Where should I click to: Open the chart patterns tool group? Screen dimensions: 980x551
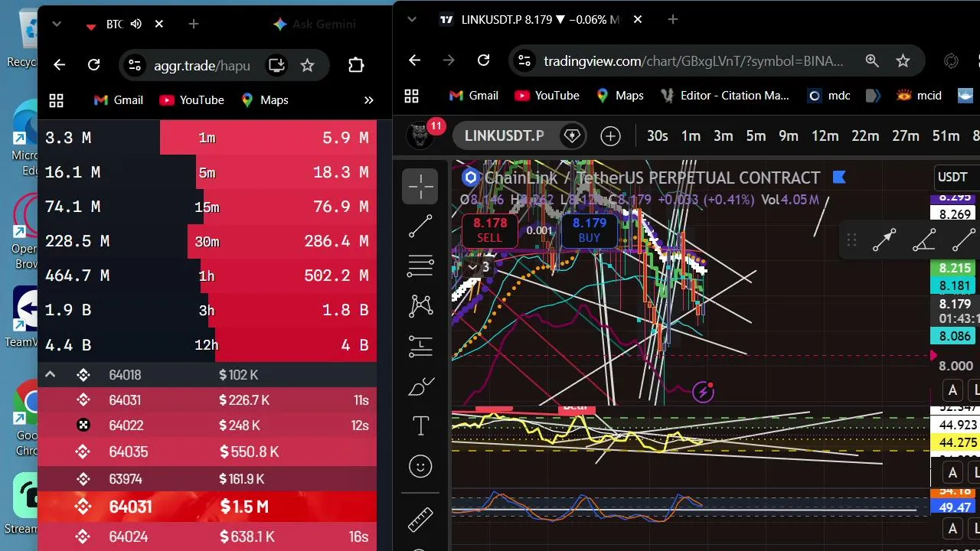click(420, 306)
